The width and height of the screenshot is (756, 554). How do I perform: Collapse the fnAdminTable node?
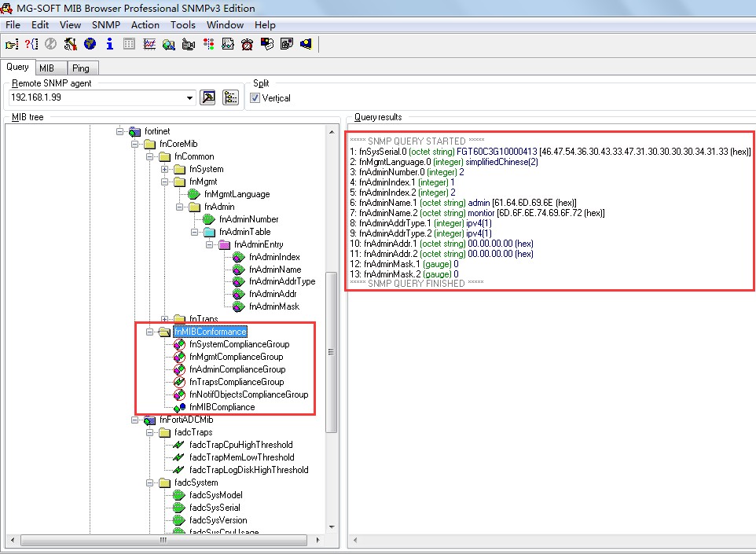coord(194,232)
